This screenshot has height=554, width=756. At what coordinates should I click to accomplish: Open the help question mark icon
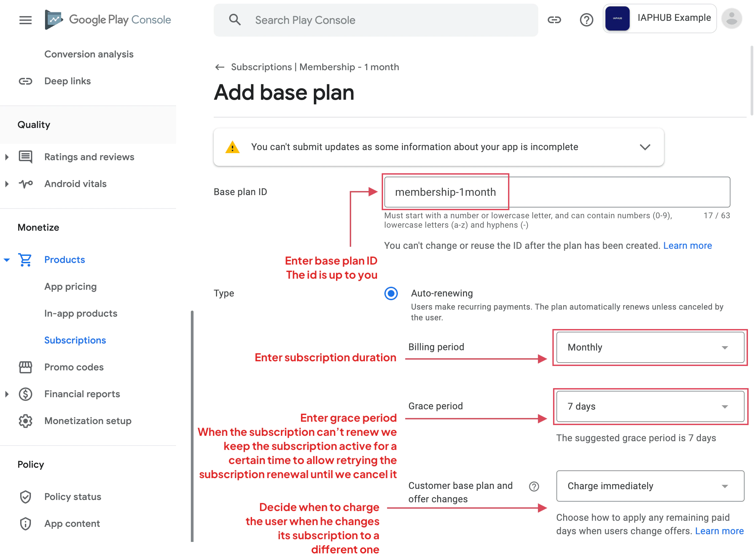tap(587, 20)
